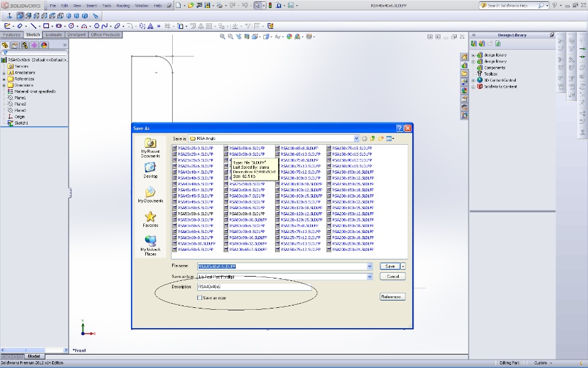Click the Smart Dimension tool
588x368 pixels.
tap(20, 26)
